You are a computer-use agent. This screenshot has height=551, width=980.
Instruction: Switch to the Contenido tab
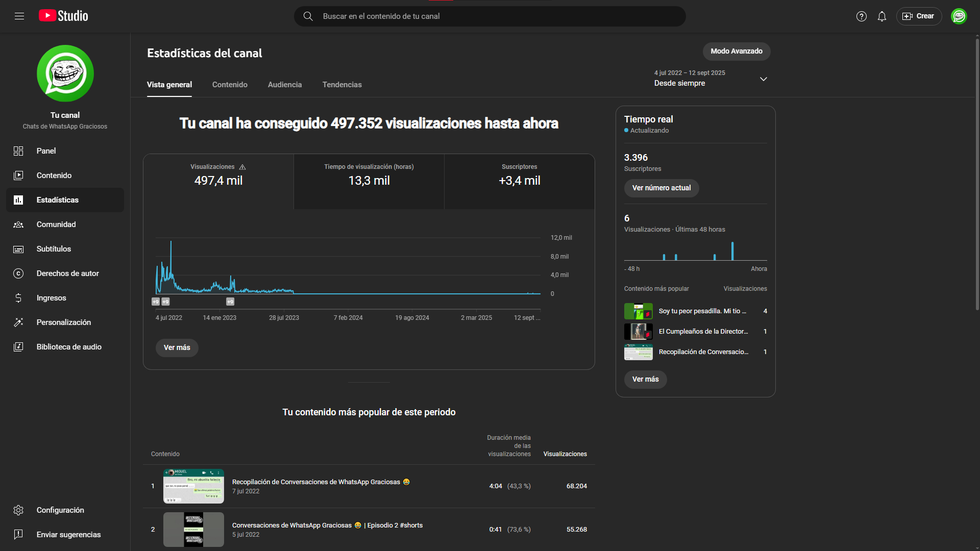click(x=230, y=85)
